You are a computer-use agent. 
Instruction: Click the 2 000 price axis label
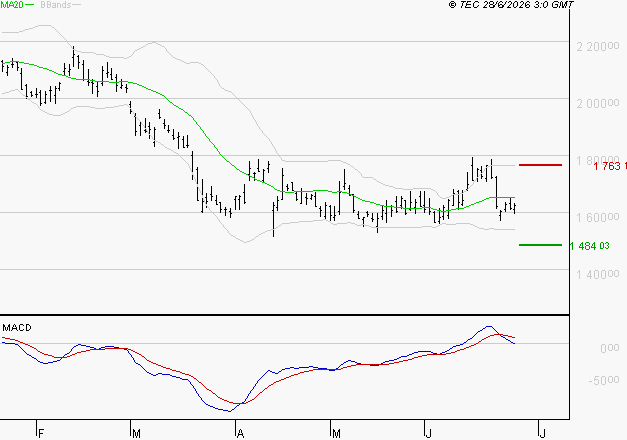598,103
